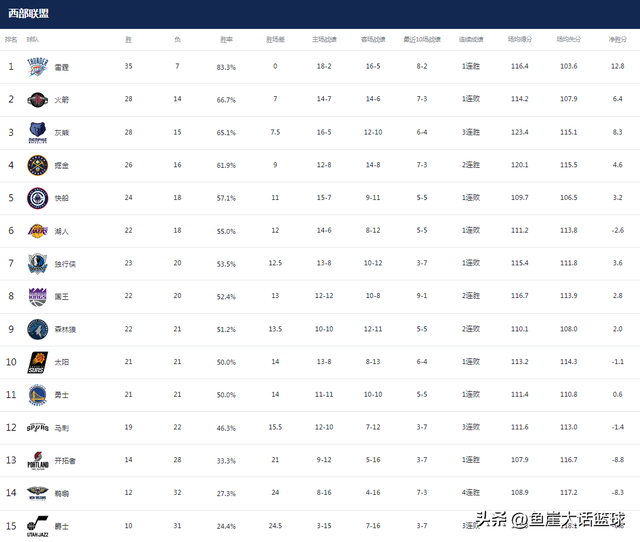Click the 主场战绩 column header
This screenshot has height=542, width=640.
324,40
